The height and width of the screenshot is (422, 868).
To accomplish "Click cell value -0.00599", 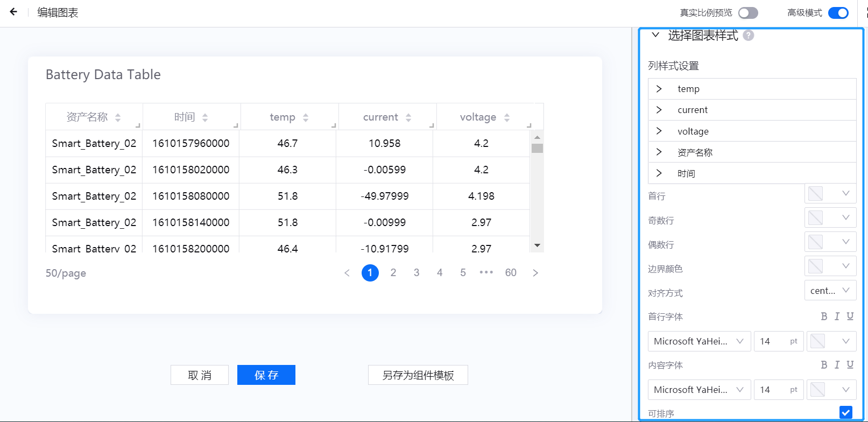I will (x=385, y=170).
